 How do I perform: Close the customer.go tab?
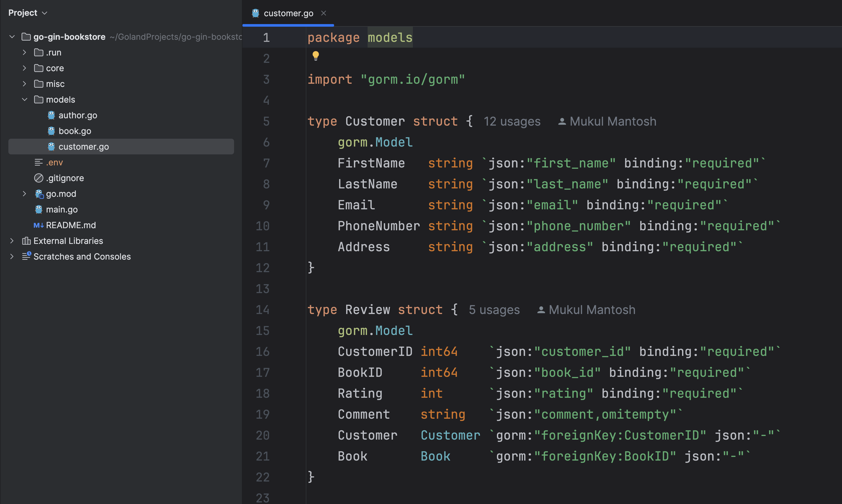coord(324,13)
